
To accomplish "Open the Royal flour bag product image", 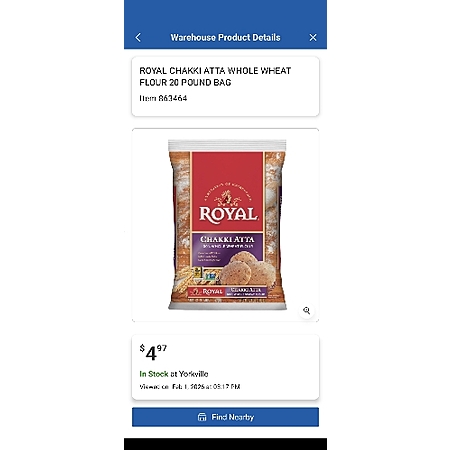I will tap(227, 225).
